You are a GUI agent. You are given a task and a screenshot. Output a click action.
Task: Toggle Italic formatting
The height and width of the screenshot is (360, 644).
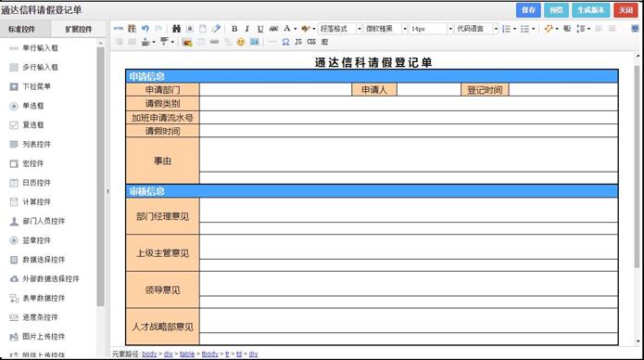tap(246, 29)
